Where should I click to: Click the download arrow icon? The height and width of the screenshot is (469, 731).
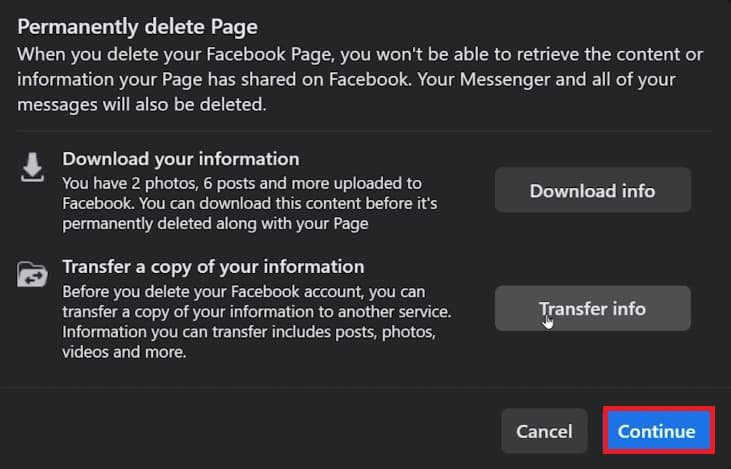pyautogui.click(x=33, y=169)
